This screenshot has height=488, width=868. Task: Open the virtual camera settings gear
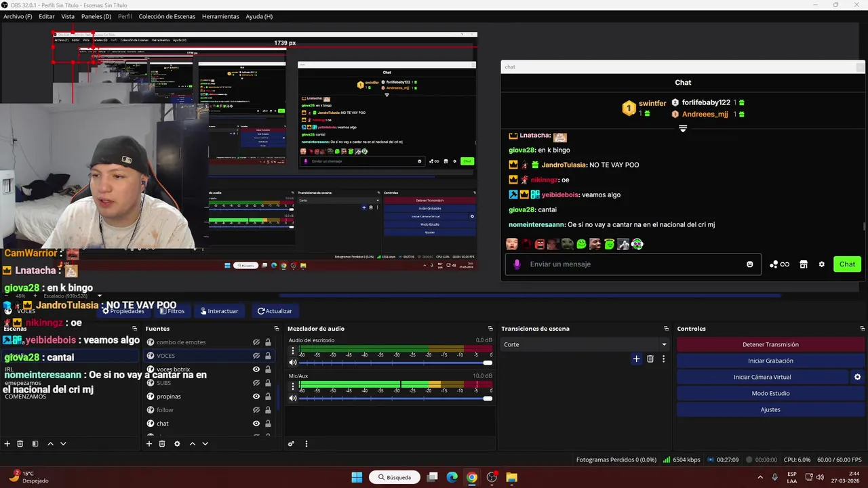point(857,377)
